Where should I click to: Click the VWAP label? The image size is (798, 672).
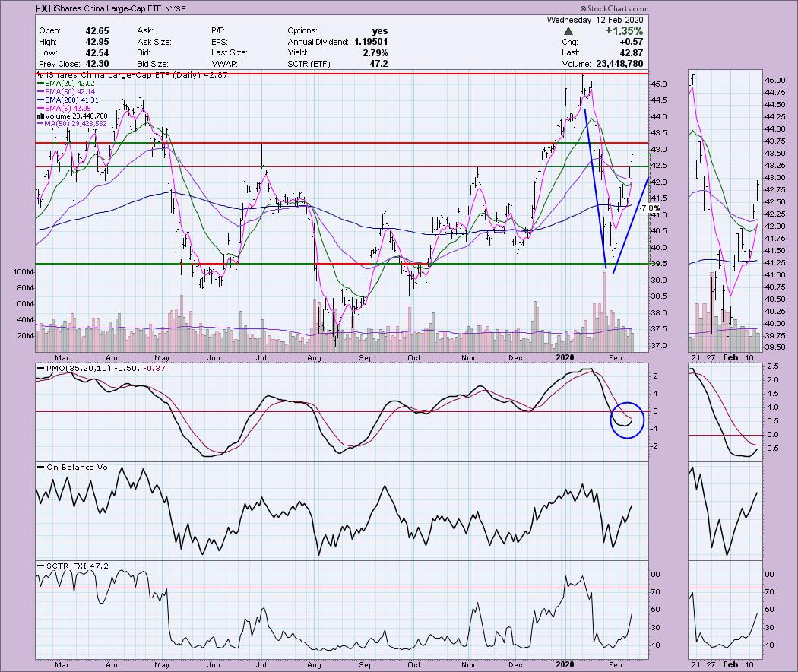224,64
